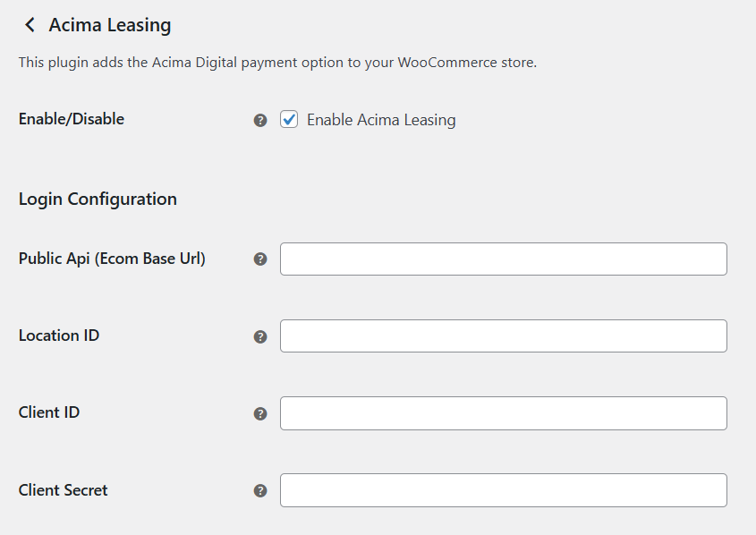Select the Login Configuration section heading

point(98,199)
